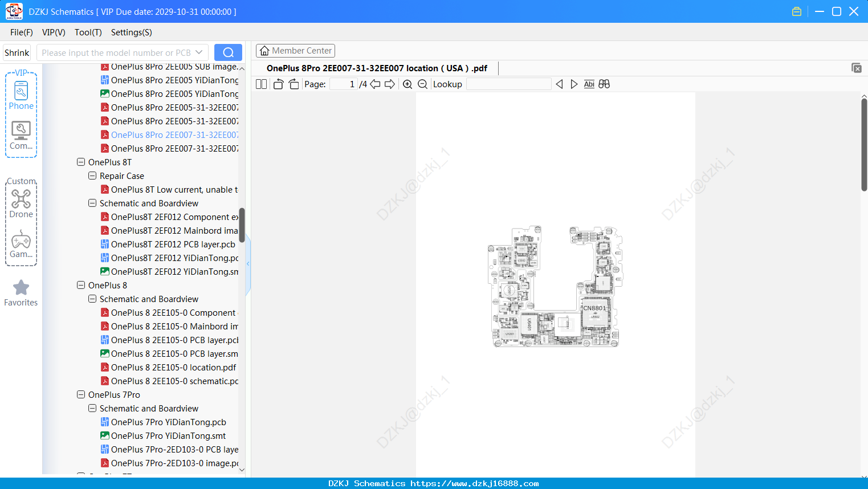
Task: Click the blue search magnifier button
Action: pos(228,52)
